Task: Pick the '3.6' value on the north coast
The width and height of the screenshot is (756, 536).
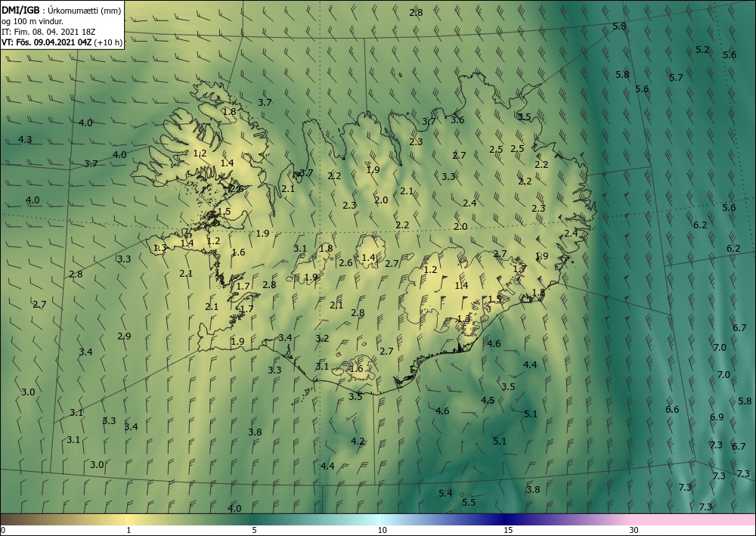Action: (457, 120)
